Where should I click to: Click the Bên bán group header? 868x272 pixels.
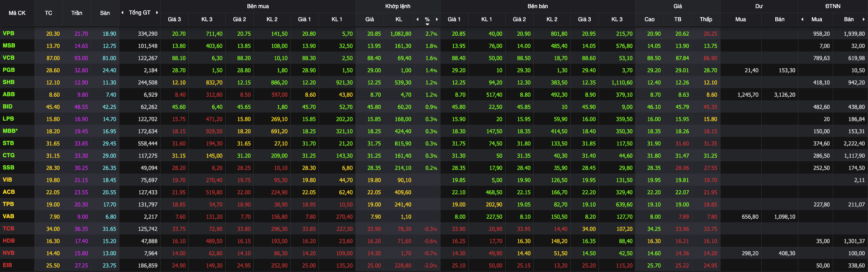point(538,6)
